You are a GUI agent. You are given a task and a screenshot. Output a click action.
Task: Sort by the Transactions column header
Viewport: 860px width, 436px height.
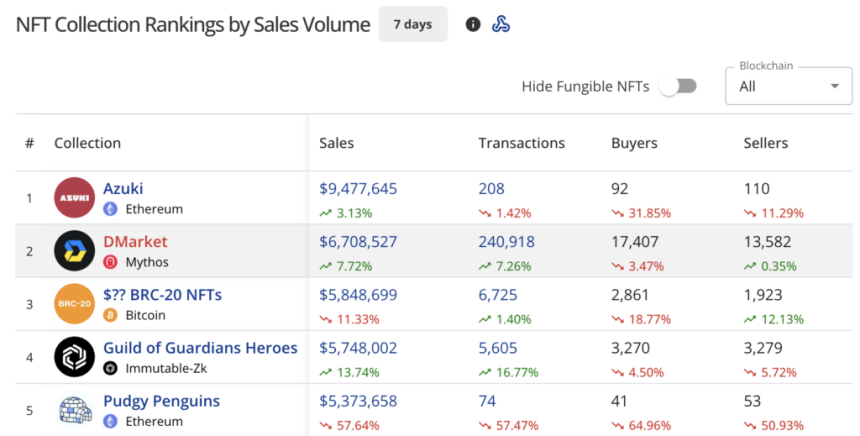[521, 143]
